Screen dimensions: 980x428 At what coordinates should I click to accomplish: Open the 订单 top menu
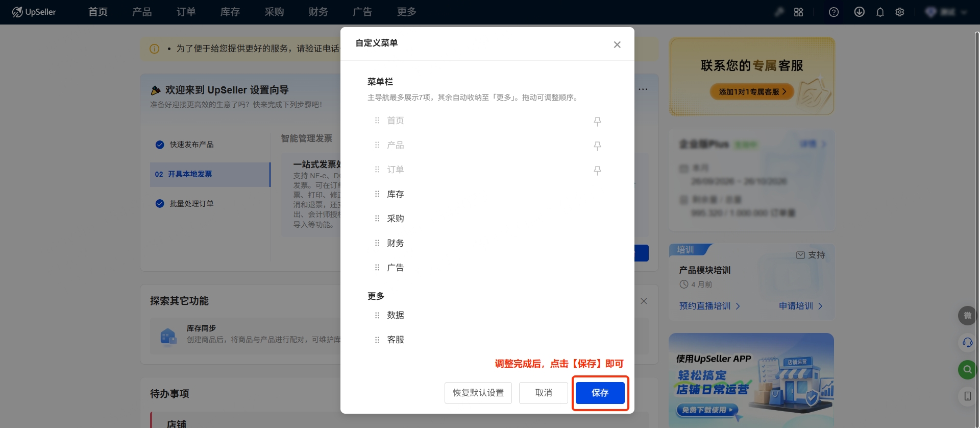186,12
